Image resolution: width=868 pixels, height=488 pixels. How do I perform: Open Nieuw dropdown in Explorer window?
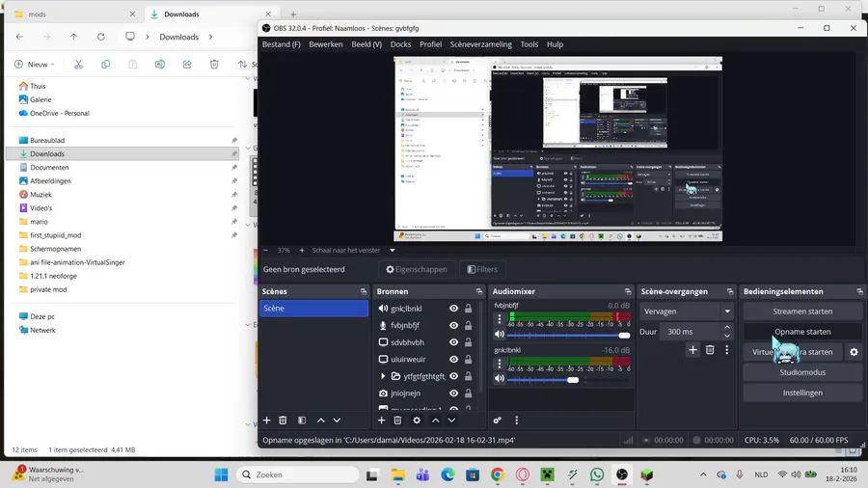pyautogui.click(x=35, y=65)
